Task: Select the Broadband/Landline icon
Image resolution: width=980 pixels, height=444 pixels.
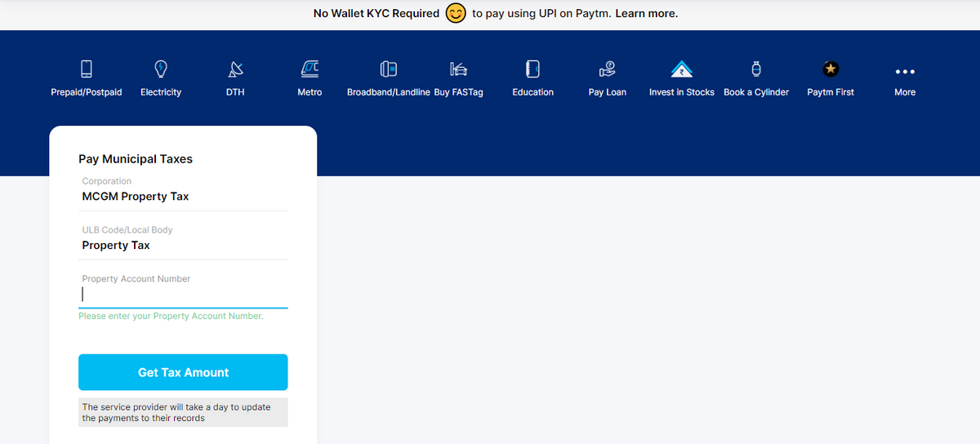Action: [388, 69]
